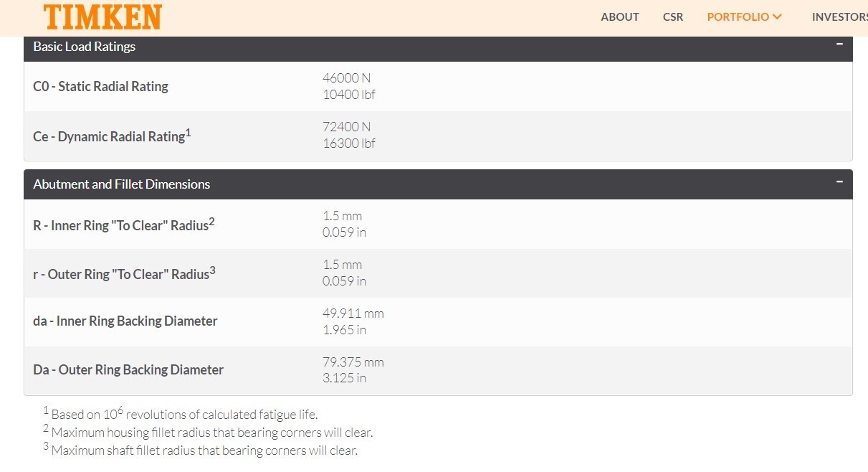The image size is (868, 472).
Task: Click the 79.375 mm backing diameter value
Action: [x=353, y=362]
